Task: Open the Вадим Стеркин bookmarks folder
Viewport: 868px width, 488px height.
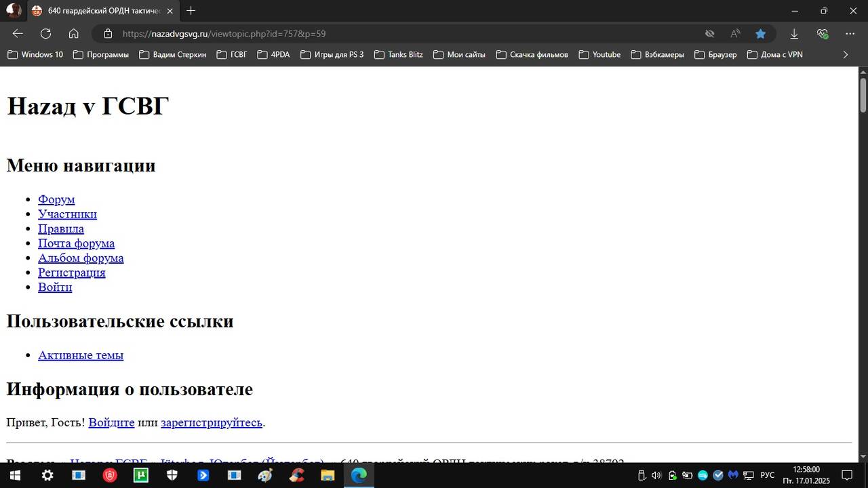Action: pyautogui.click(x=172, y=54)
